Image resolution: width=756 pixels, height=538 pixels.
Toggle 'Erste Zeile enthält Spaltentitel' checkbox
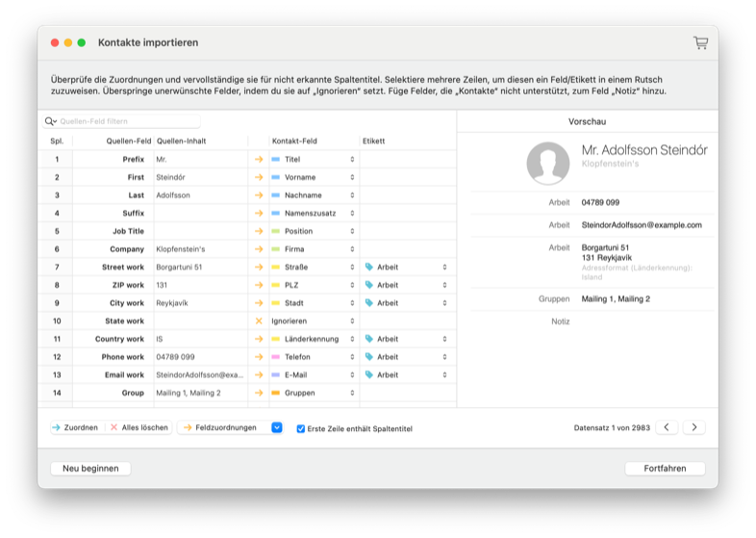(x=301, y=428)
